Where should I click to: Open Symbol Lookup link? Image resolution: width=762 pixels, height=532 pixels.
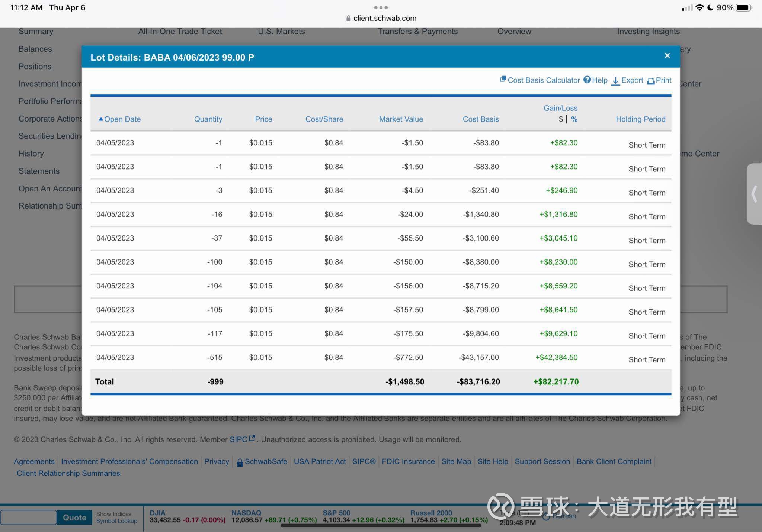point(116,521)
